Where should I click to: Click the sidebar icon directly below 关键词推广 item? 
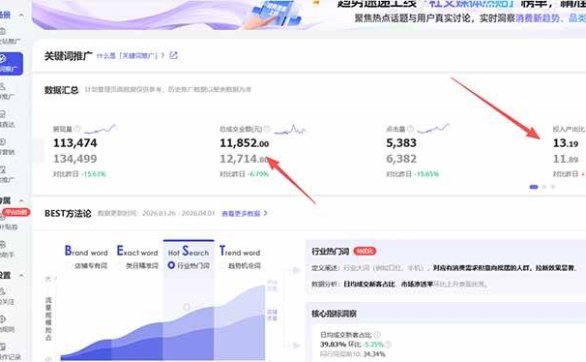[x=4, y=87]
